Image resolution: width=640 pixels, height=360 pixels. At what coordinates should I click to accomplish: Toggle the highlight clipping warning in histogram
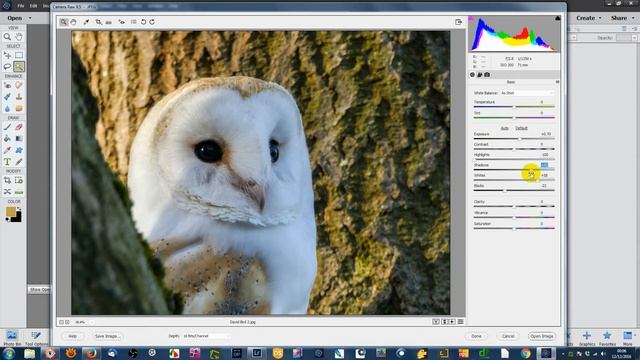click(x=558, y=18)
